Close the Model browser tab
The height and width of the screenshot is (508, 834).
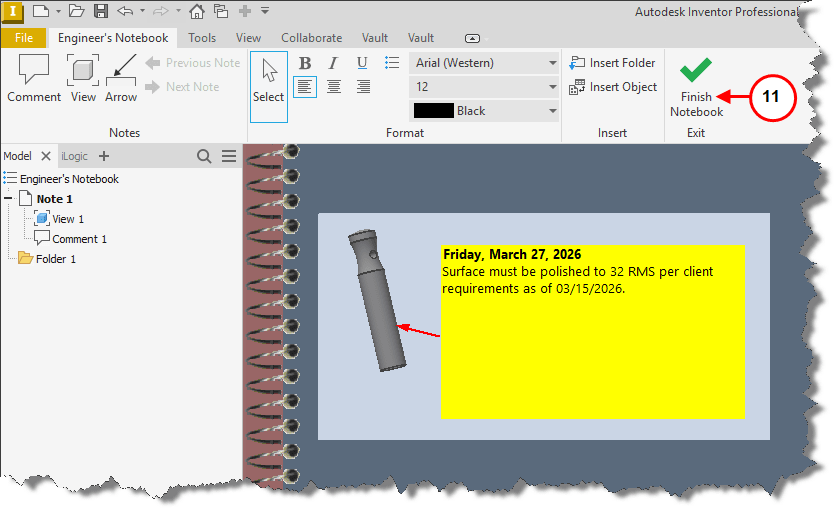click(46, 156)
